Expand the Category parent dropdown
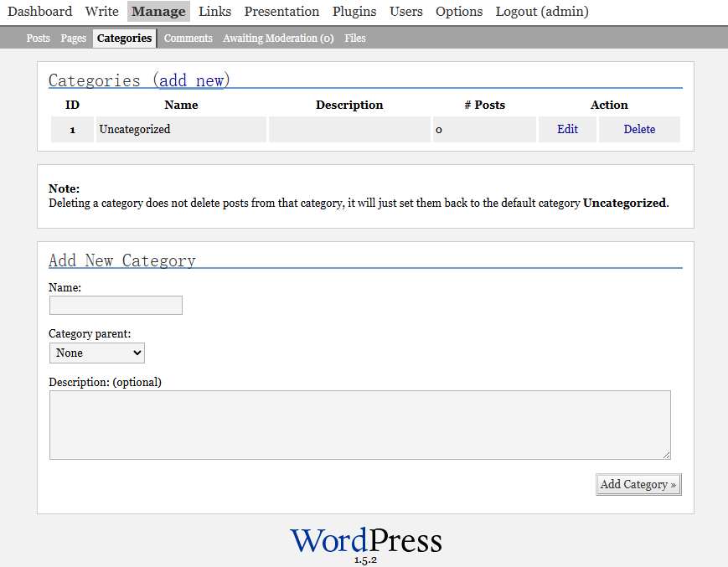This screenshot has height=567, width=728. 97,353
